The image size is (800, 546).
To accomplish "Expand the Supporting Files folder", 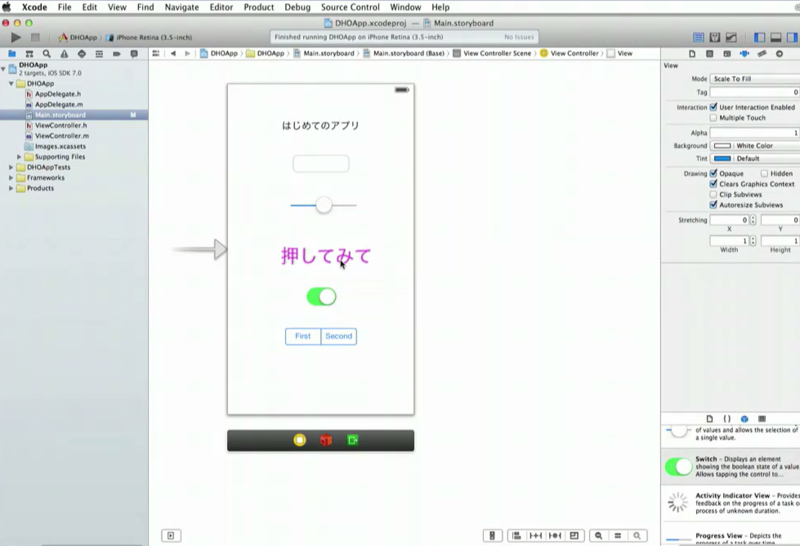I will point(19,157).
